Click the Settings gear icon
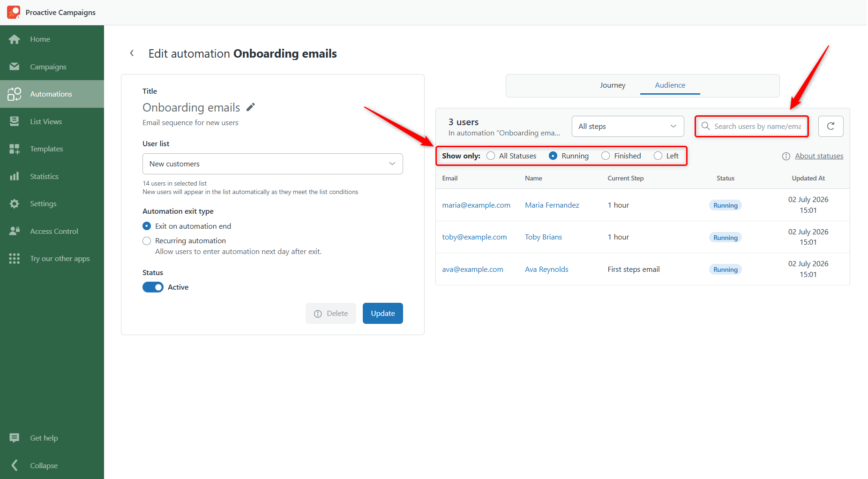Screen dimensions: 868x479 pos(15,204)
